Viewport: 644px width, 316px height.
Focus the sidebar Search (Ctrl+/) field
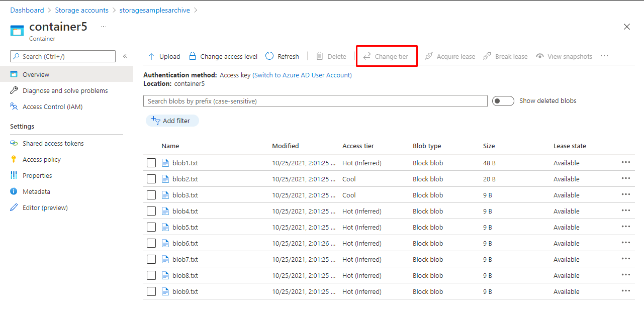(63, 56)
